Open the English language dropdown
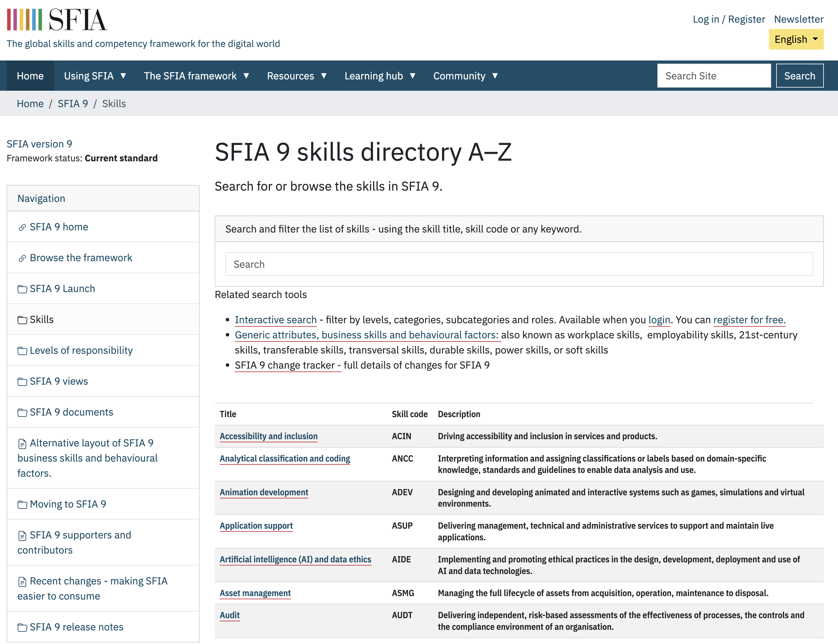 pyautogui.click(x=796, y=39)
